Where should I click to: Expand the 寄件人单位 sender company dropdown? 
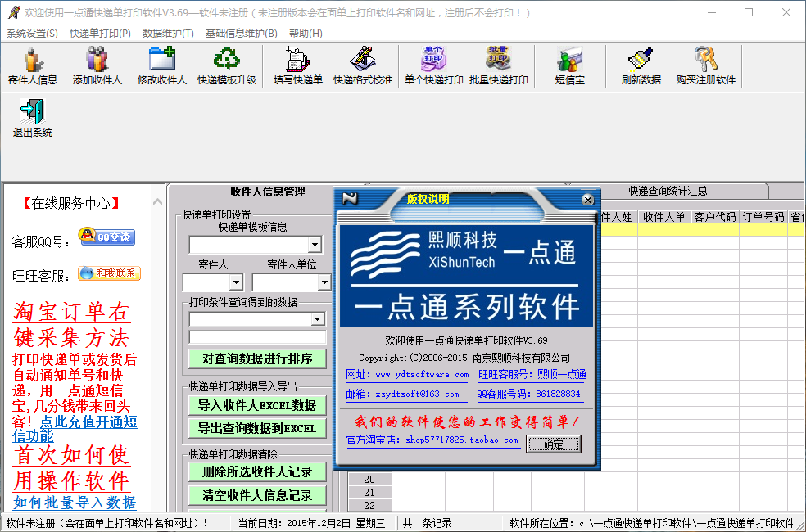tap(324, 283)
